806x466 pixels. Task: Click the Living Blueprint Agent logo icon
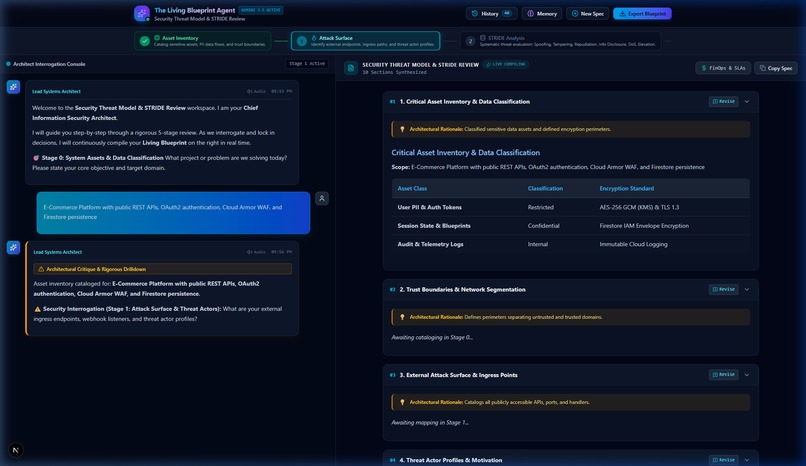pos(142,13)
